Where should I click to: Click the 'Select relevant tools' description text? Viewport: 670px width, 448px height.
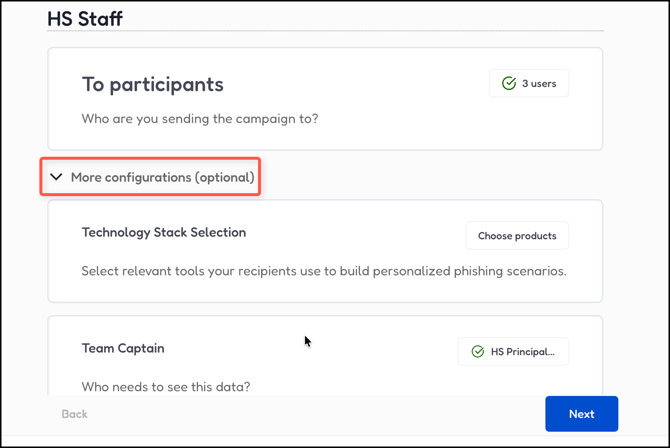[x=324, y=270]
